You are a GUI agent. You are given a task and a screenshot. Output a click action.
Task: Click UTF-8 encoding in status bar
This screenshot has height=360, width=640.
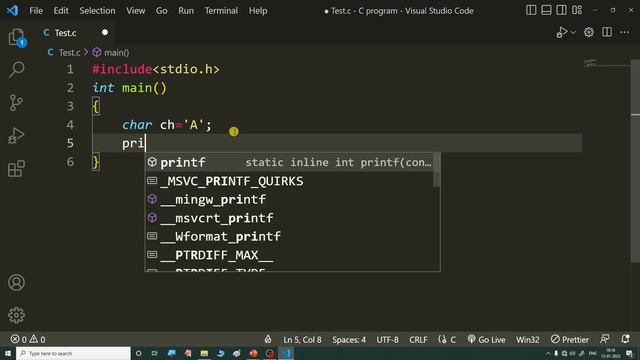point(387,340)
